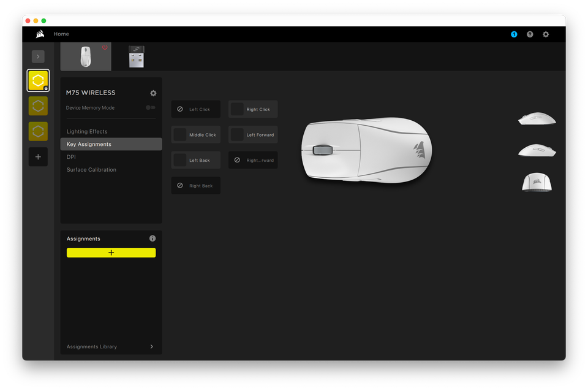Show the mouse right side view
The width and height of the screenshot is (588, 390).
point(537,150)
